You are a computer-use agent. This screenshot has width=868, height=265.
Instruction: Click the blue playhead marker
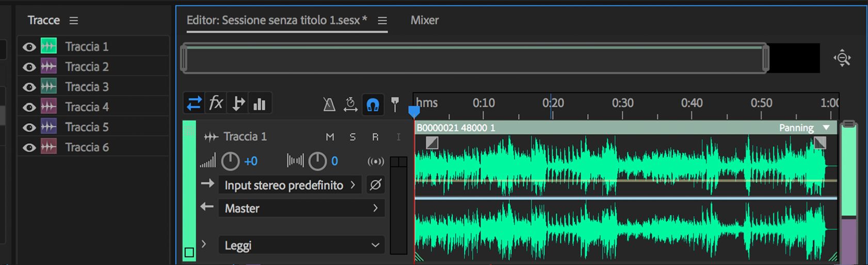click(x=414, y=111)
